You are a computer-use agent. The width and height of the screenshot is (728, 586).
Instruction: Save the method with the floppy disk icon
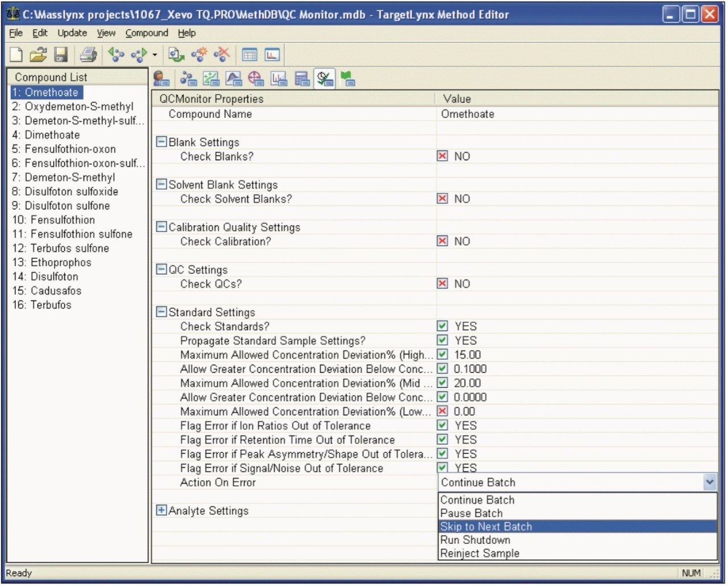click(61, 55)
